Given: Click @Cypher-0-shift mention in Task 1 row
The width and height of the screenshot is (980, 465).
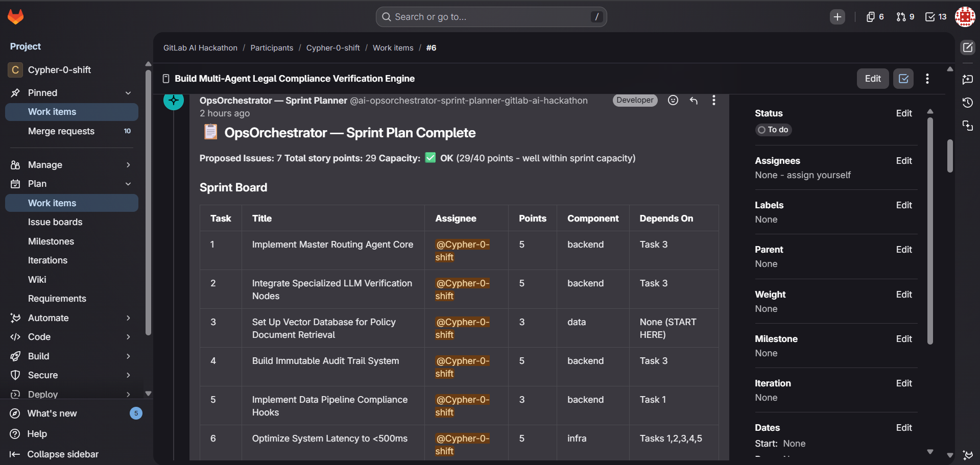Looking at the screenshot, I should [462, 251].
